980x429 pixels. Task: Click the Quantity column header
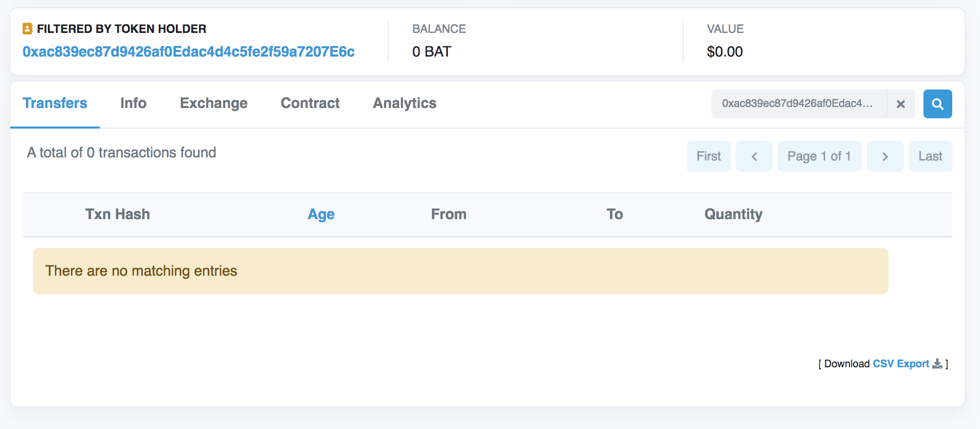click(733, 214)
